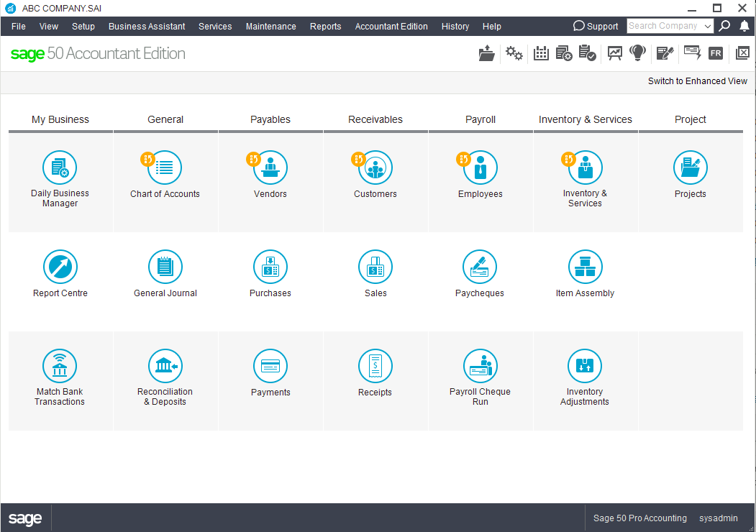Image resolution: width=756 pixels, height=532 pixels.
Task: Click the orange history badge on Vendors
Action: coord(253,159)
